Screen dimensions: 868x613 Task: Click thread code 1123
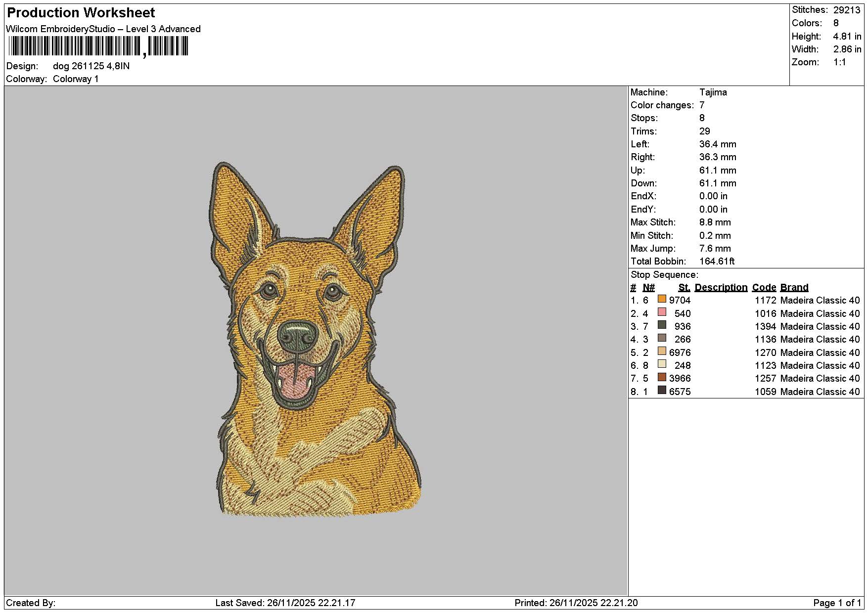pos(765,365)
